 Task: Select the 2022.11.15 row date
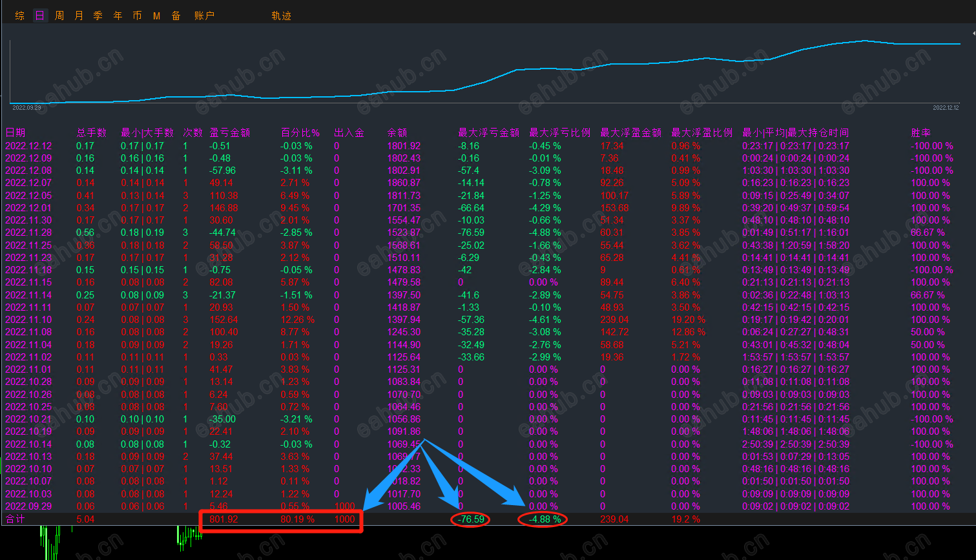(x=28, y=282)
